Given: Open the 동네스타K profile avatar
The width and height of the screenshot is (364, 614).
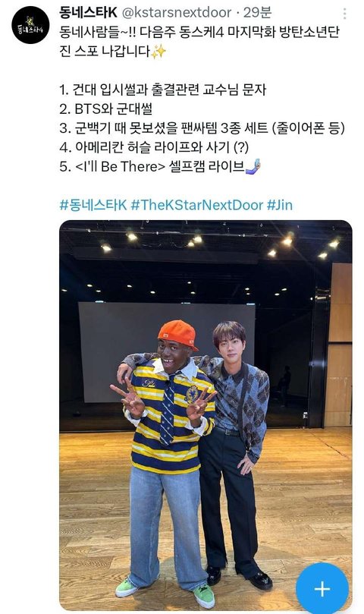Looking at the screenshot, I should tap(30, 24).
